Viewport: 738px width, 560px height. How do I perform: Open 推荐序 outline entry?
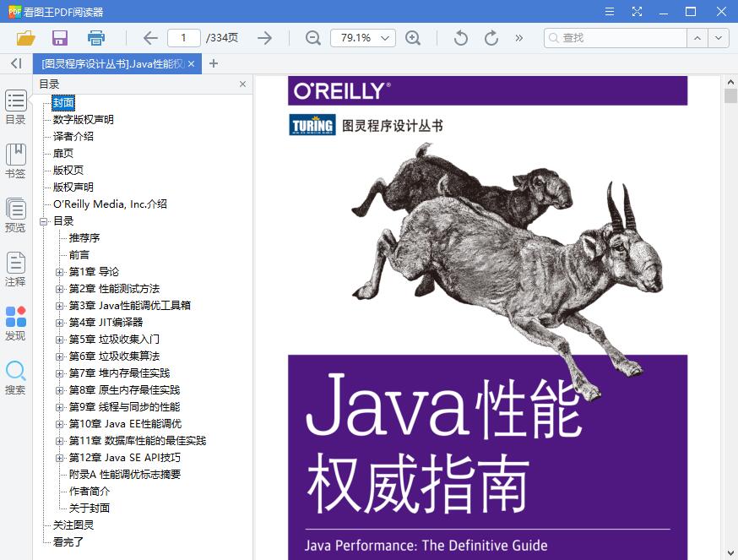[84, 238]
